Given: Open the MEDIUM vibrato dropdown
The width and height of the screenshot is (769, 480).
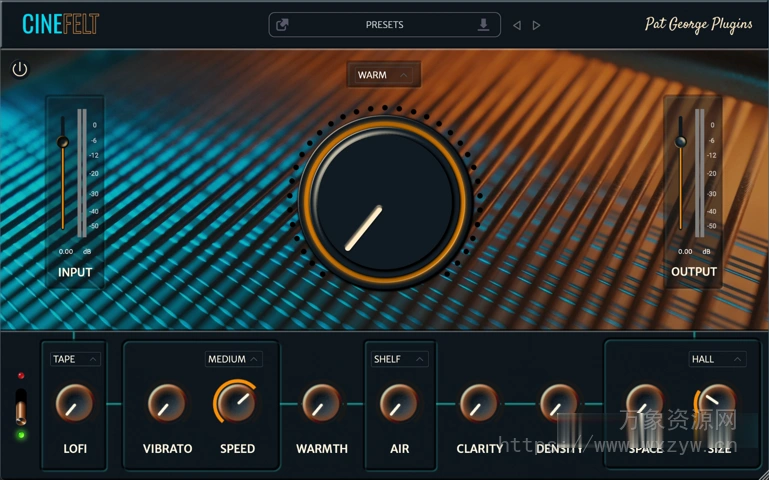Looking at the screenshot, I should (x=233, y=359).
